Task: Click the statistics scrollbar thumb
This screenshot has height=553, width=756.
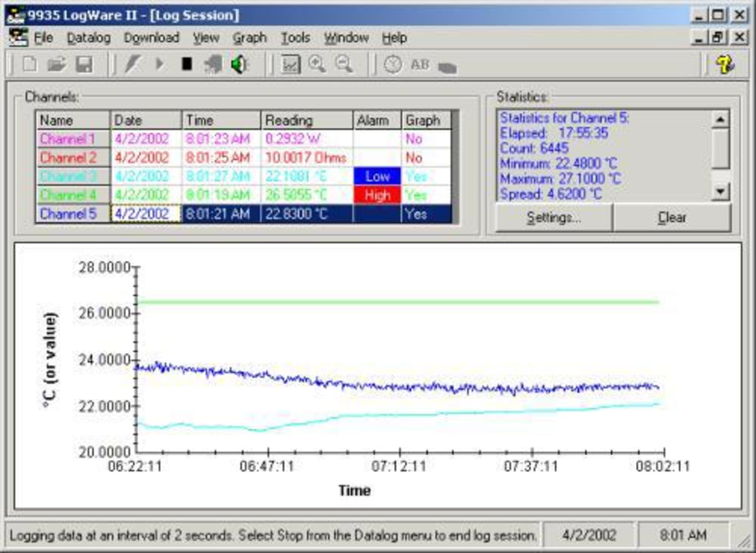Action: (720, 149)
